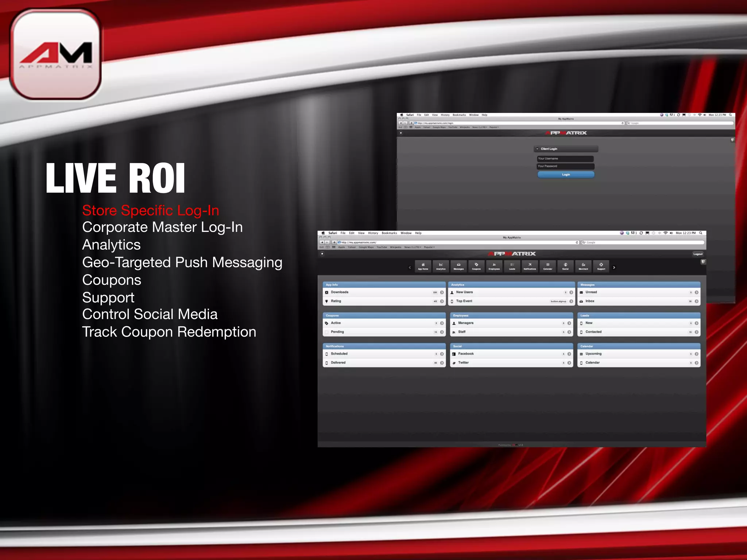This screenshot has width=747, height=560.
Task: Click add bookmark plus in dashboard window
Action: [x=334, y=242]
